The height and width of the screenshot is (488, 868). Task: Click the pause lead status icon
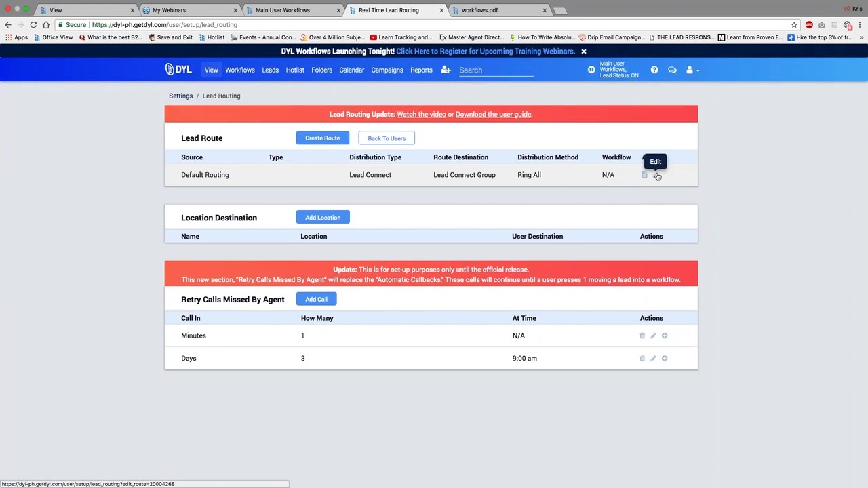(591, 70)
